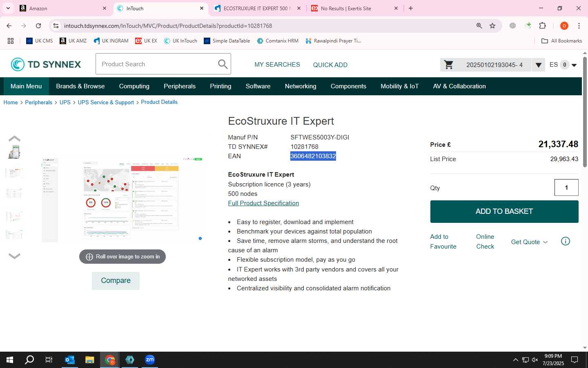Screen dimensions: 588x368
Task: Open a new browser tab
Action: [411, 8]
